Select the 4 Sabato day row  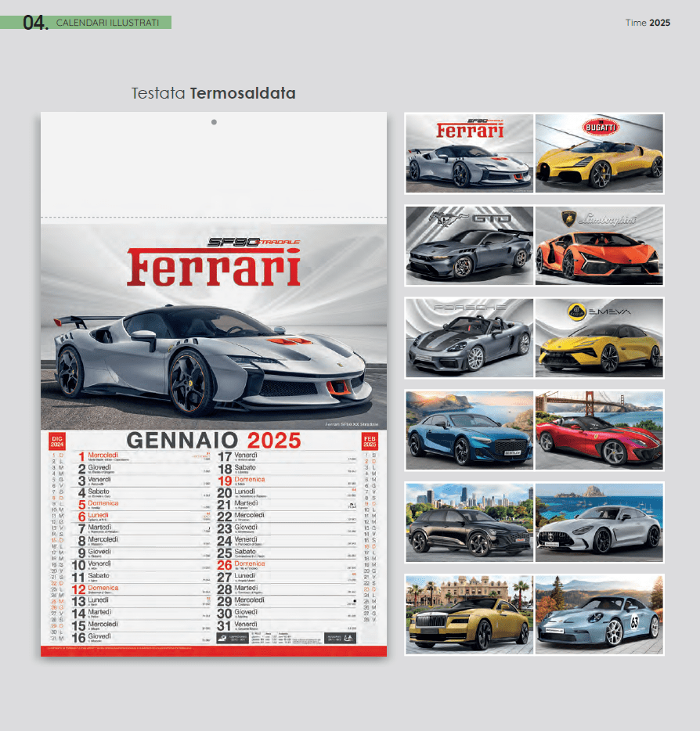[x=141, y=493]
